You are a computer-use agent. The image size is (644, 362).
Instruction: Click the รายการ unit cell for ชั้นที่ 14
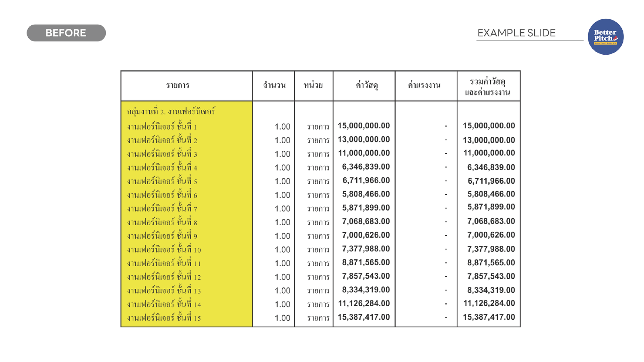pyautogui.click(x=318, y=304)
